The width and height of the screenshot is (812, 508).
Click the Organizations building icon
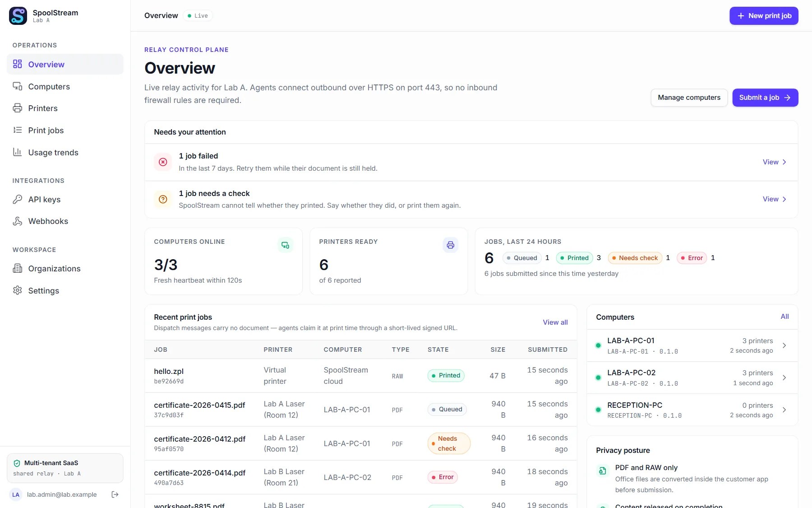click(x=18, y=268)
